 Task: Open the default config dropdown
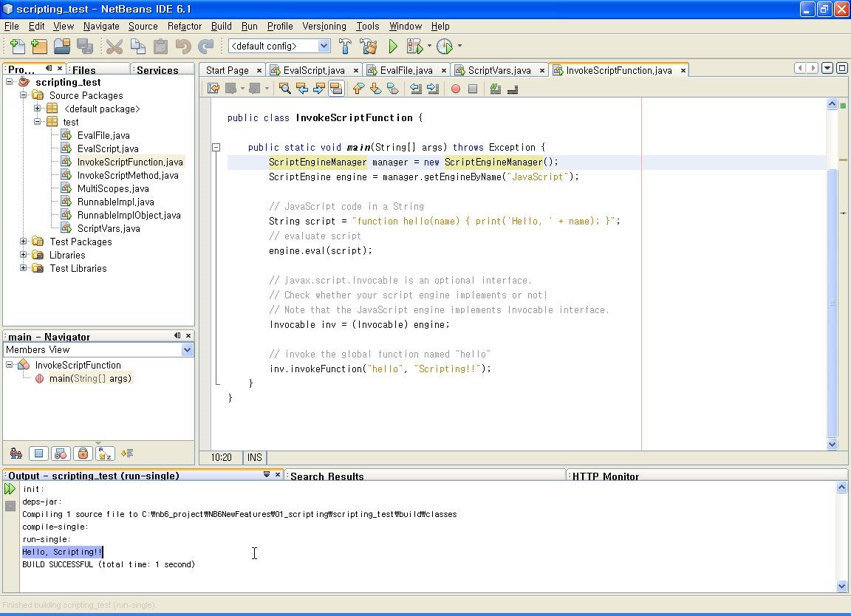pyautogui.click(x=324, y=46)
